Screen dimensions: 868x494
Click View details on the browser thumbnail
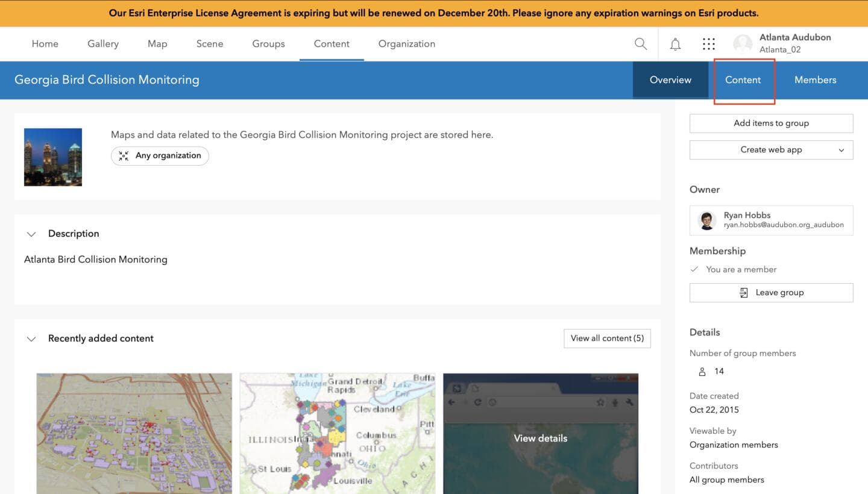coord(541,439)
